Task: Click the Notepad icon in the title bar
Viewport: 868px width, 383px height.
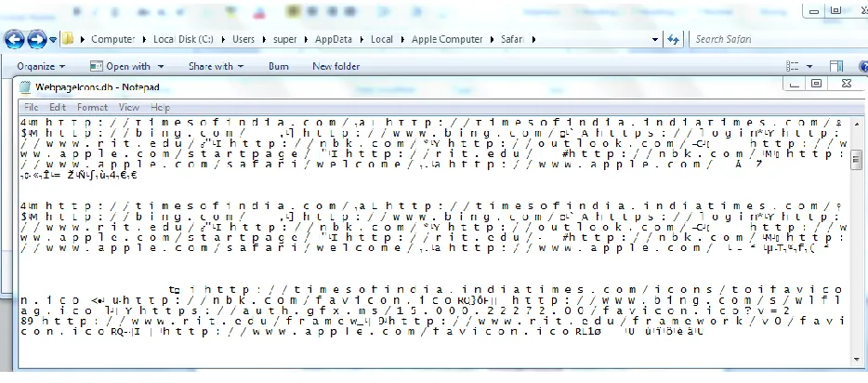Action: pos(25,87)
